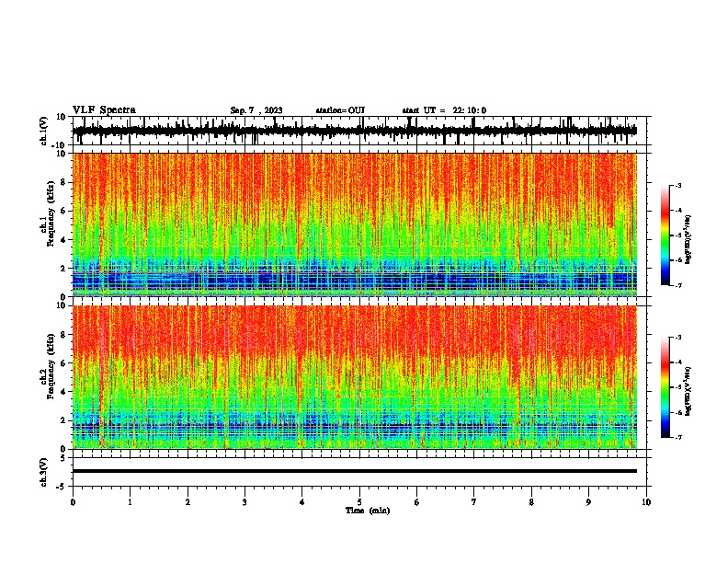
Task: Click time axis tick label 3
Action: coord(245,502)
